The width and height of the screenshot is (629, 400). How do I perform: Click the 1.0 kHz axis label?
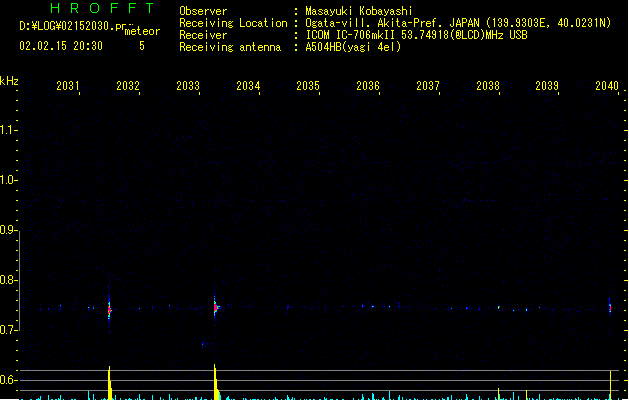7,180
